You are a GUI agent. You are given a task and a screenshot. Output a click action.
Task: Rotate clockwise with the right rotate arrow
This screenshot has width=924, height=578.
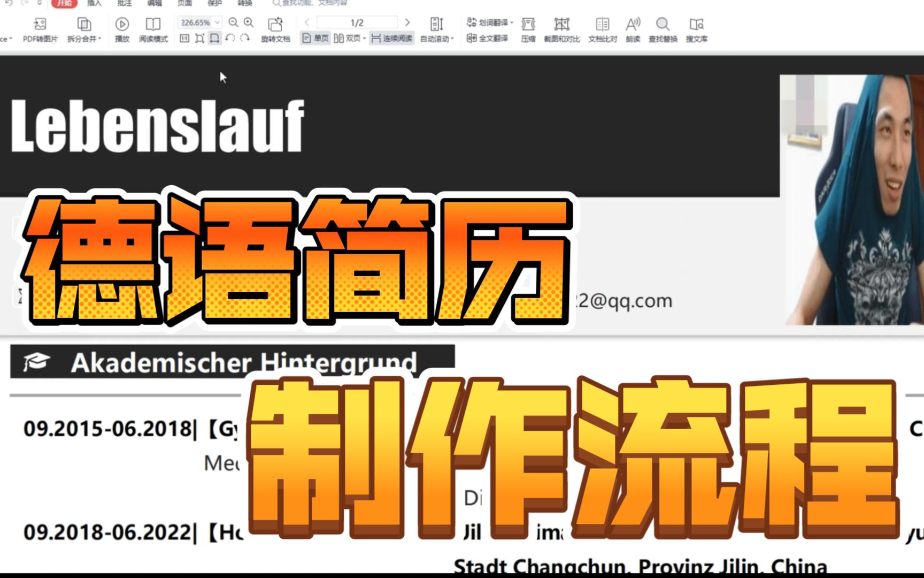coord(245,39)
